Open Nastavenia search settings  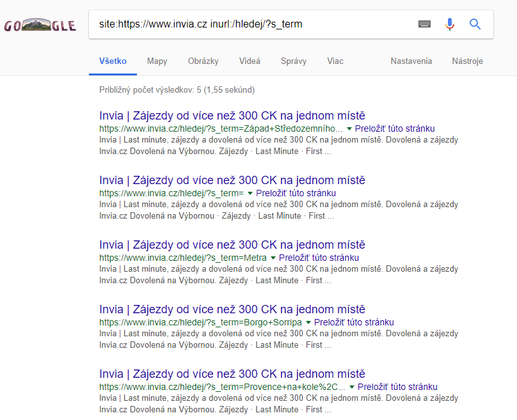pos(411,61)
